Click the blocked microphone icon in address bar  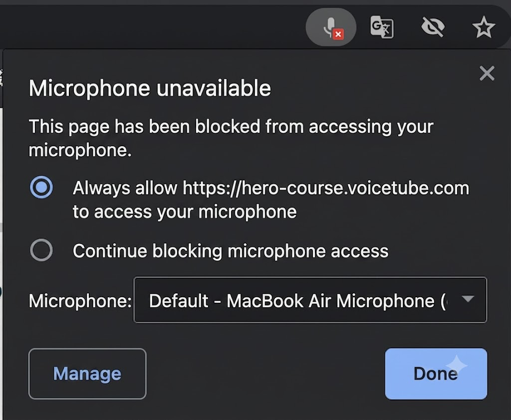tap(331, 27)
